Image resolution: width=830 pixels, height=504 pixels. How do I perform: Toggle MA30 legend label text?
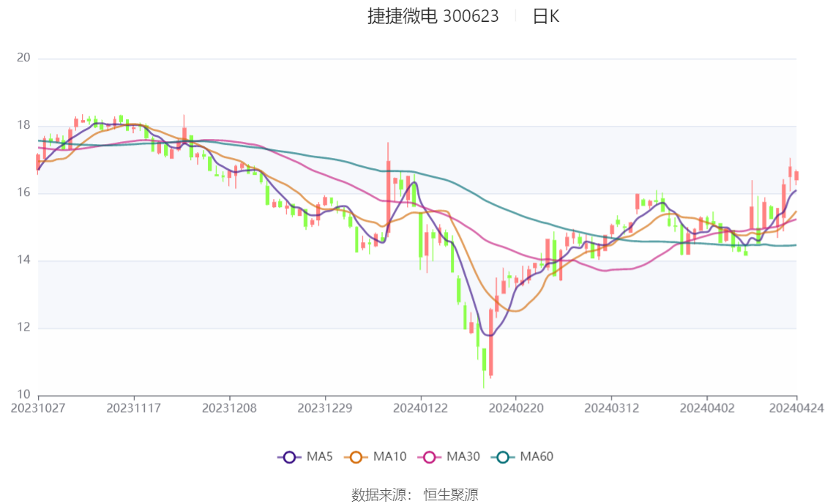point(463,457)
